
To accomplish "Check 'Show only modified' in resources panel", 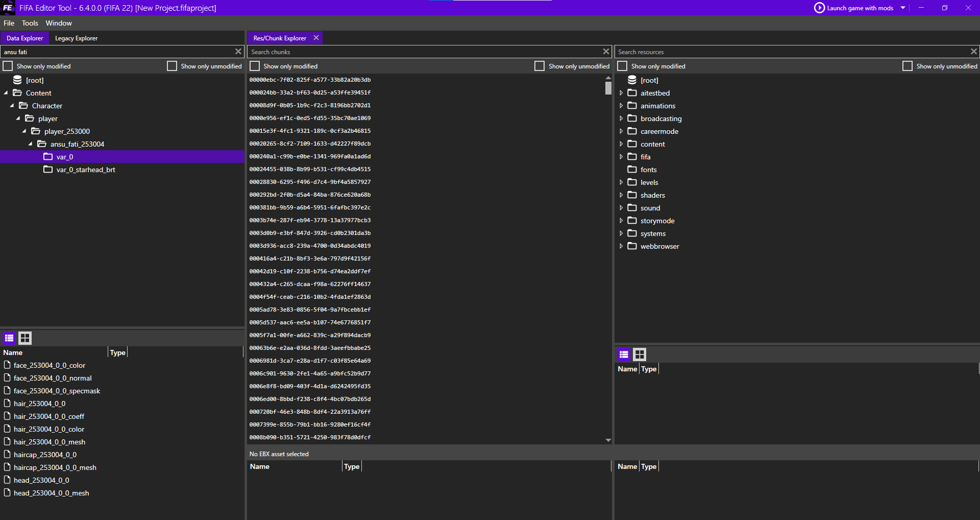I will point(622,65).
